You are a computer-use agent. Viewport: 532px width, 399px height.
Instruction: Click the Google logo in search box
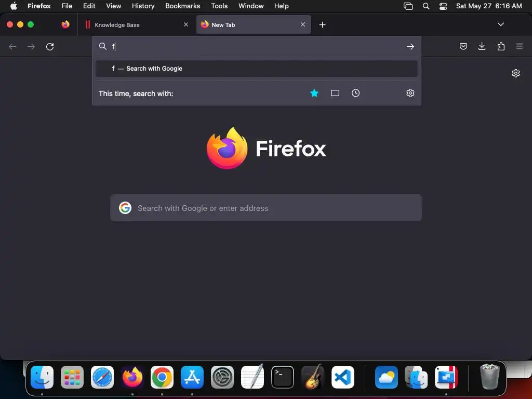[125, 208]
